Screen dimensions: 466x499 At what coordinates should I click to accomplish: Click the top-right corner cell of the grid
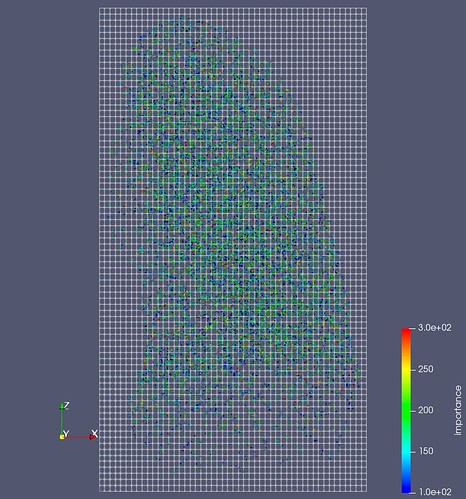click(364, 10)
